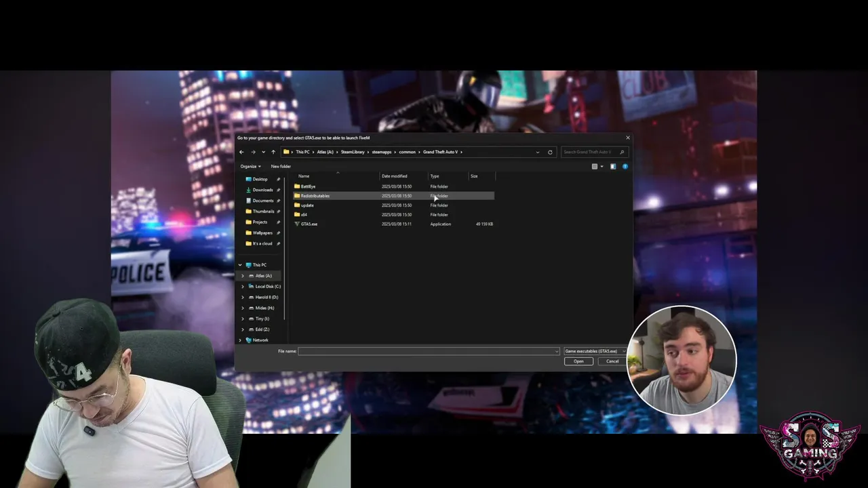Click the pin icon beside Thumbnails

[x=279, y=211]
